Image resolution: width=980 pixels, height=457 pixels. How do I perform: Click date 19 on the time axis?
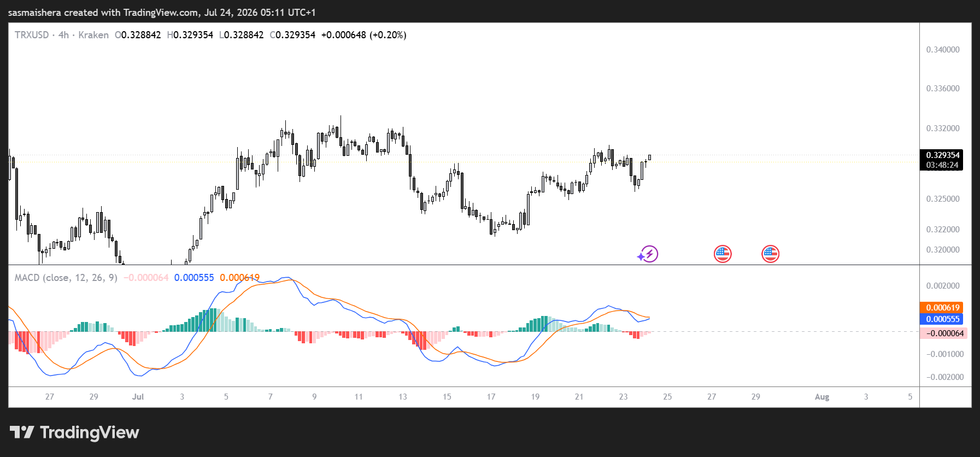(535, 397)
